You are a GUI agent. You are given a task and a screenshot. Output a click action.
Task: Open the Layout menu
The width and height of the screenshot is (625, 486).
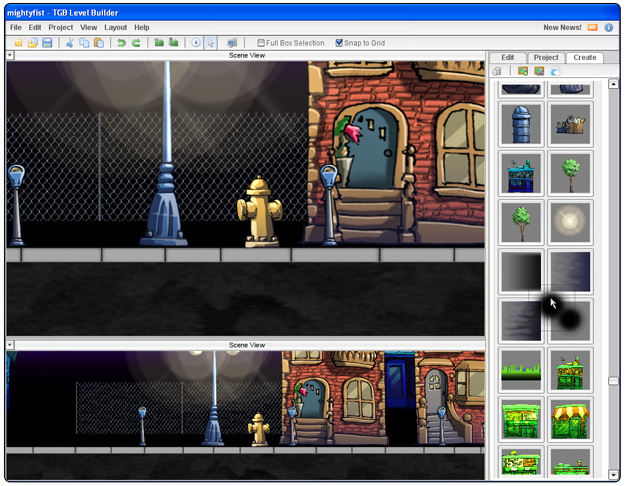pos(116,28)
